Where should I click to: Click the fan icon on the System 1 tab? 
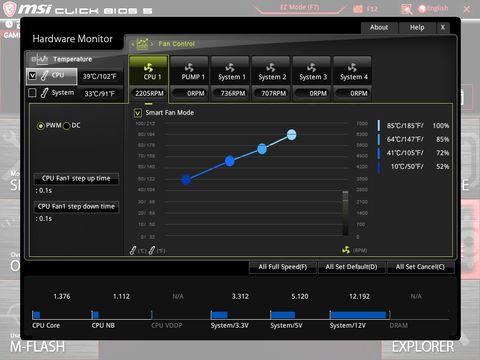click(x=230, y=68)
